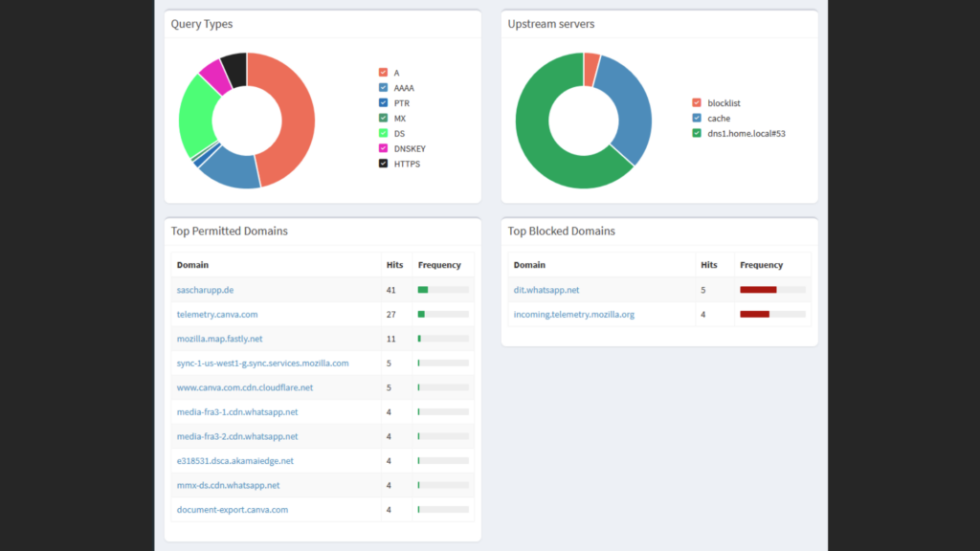980x551 pixels.
Task: Toggle the DS legend checkbox
Action: pos(383,133)
